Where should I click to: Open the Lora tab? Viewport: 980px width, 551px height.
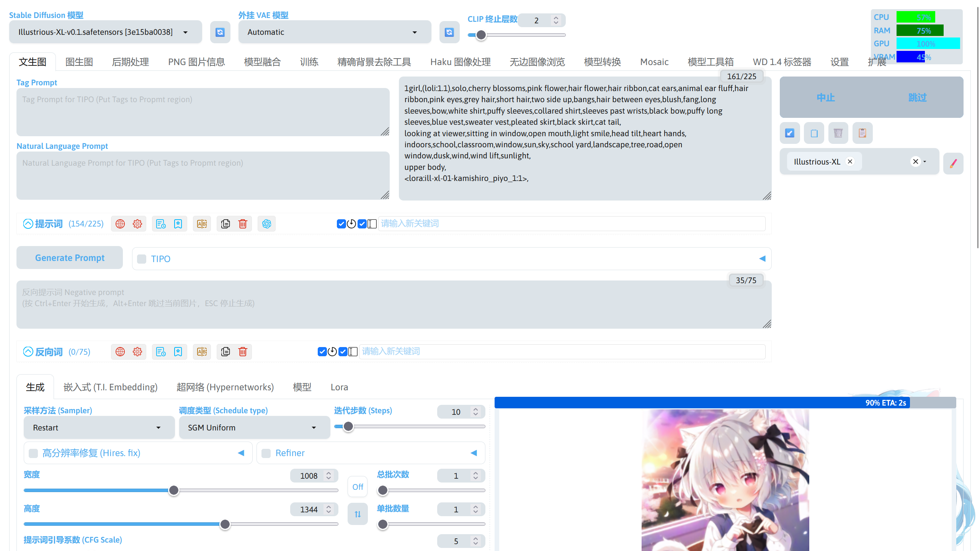click(339, 387)
